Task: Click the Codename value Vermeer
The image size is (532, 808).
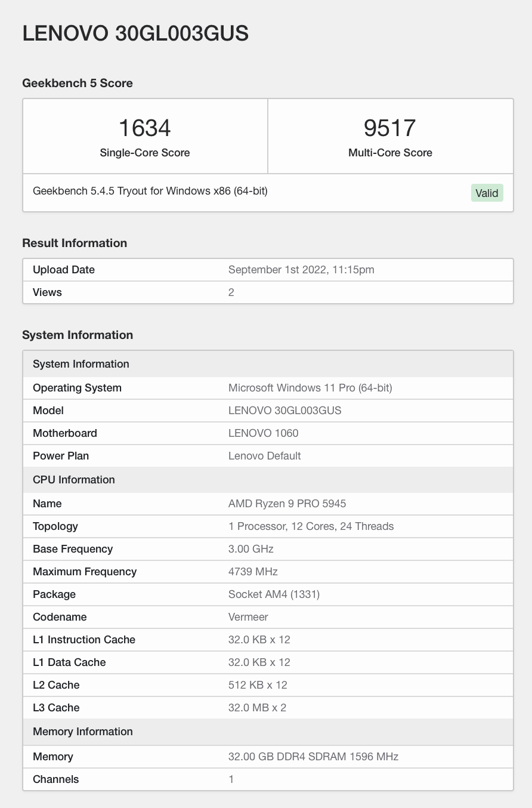Action: click(x=248, y=617)
